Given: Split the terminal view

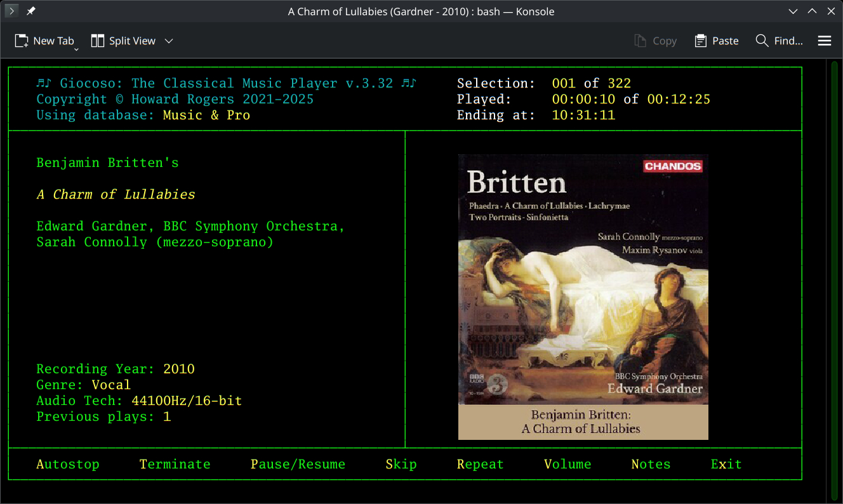Looking at the screenshot, I should point(124,41).
